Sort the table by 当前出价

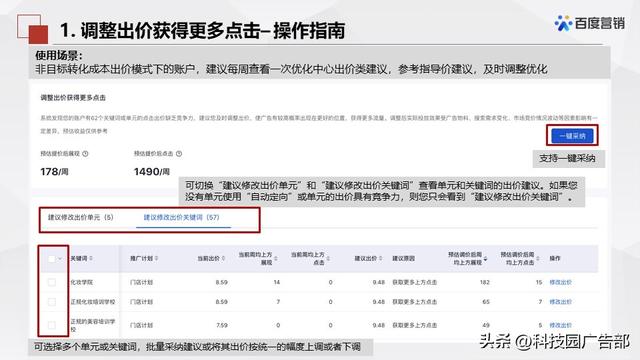[x=223, y=258]
